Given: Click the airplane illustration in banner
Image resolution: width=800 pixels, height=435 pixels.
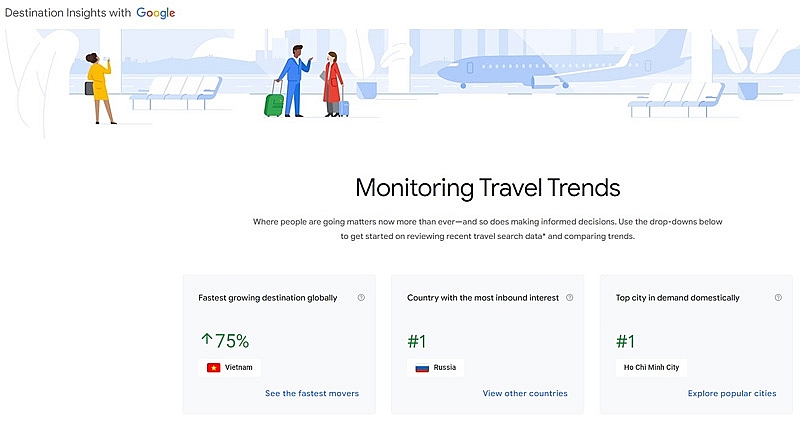Looking at the screenshot, I should [541, 73].
